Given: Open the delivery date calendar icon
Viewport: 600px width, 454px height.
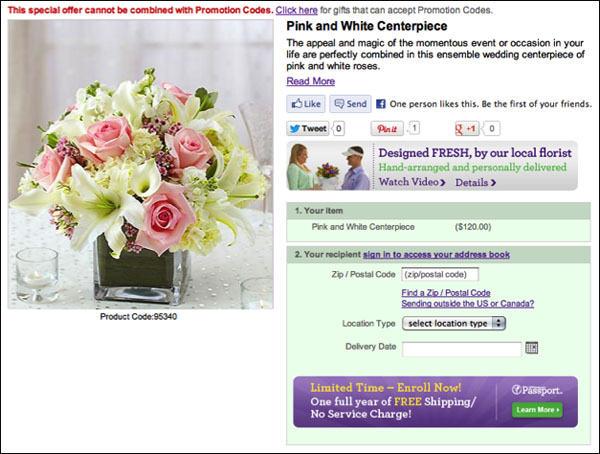Looking at the screenshot, I should coord(532,348).
